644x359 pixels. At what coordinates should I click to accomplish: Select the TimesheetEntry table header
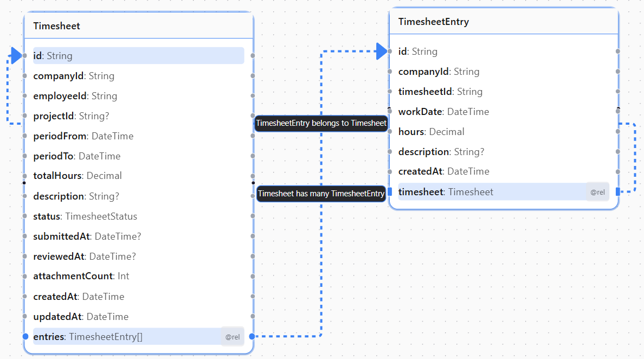click(x=504, y=22)
